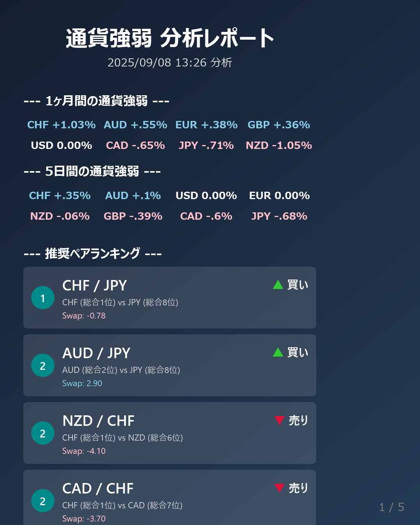420x525 pixels.
Task: Open the CHF / JPY pair card title
Action: pyautogui.click(x=94, y=285)
